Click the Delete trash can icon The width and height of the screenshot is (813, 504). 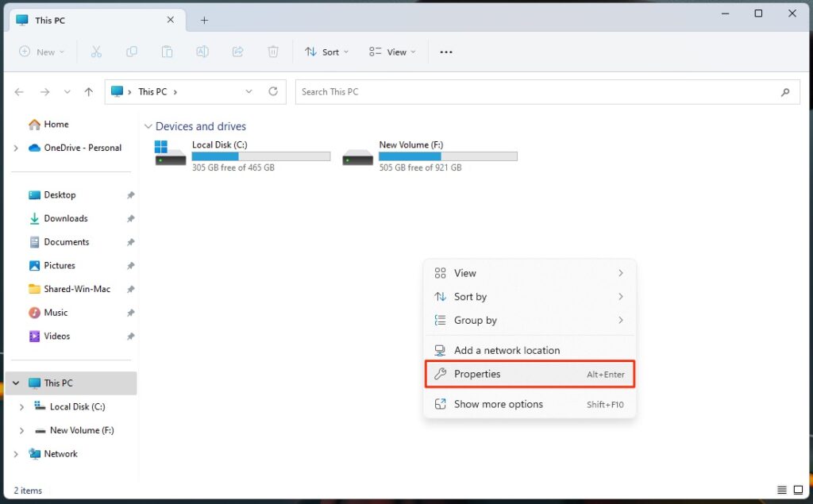[273, 52]
